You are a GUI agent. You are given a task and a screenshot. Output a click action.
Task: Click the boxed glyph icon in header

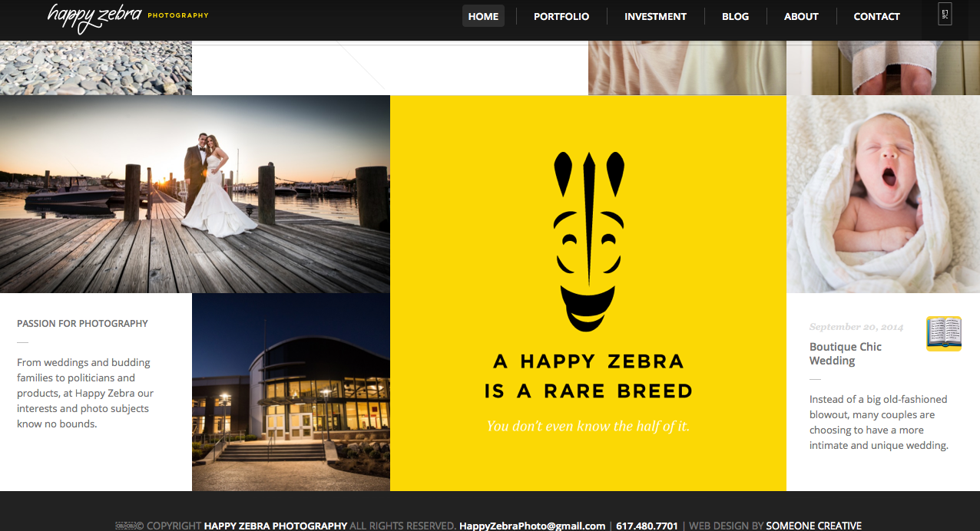tap(945, 14)
